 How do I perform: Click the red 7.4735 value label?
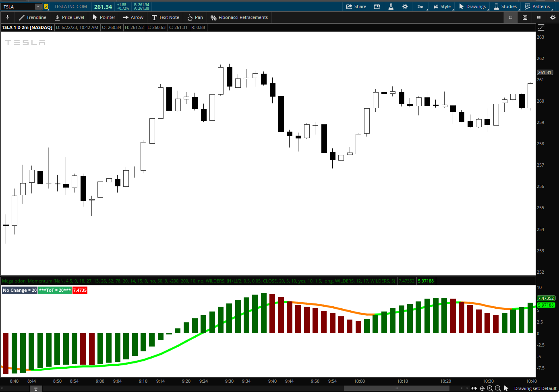[x=80, y=290]
